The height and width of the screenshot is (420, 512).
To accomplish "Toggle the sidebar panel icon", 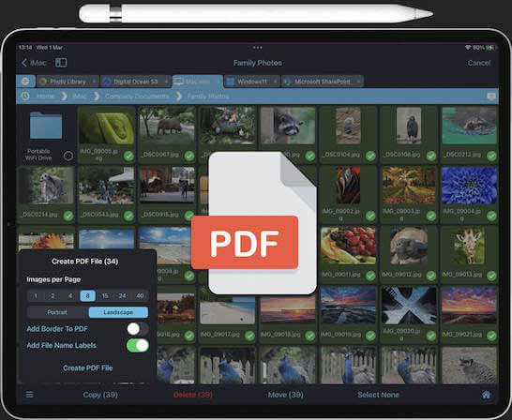I will click(x=61, y=62).
